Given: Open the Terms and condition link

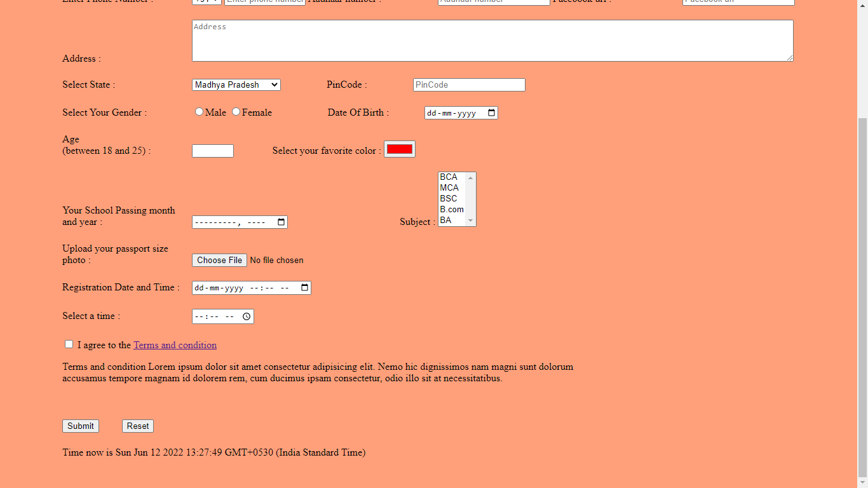Looking at the screenshot, I should [x=175, y=345].
